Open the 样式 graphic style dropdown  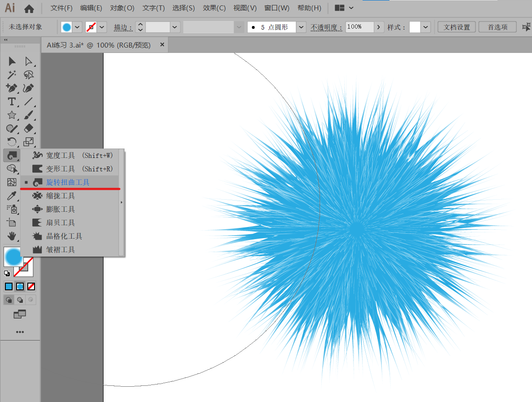pos(425,27)
